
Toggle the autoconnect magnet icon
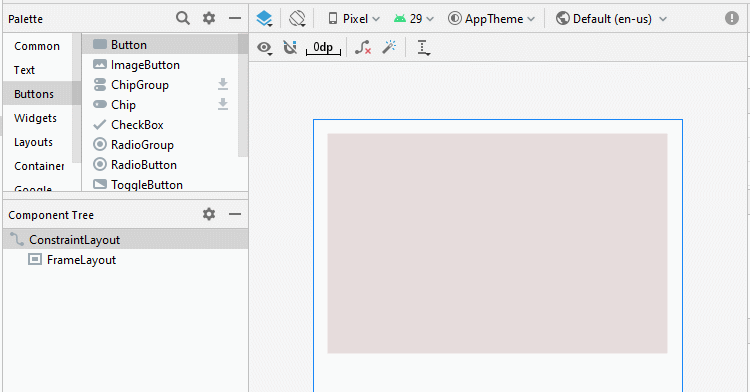(x=290, y=47)
